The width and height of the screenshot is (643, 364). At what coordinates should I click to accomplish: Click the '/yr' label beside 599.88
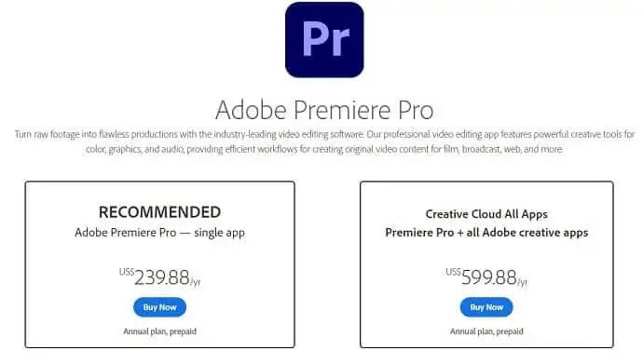(x=523, y=282)
